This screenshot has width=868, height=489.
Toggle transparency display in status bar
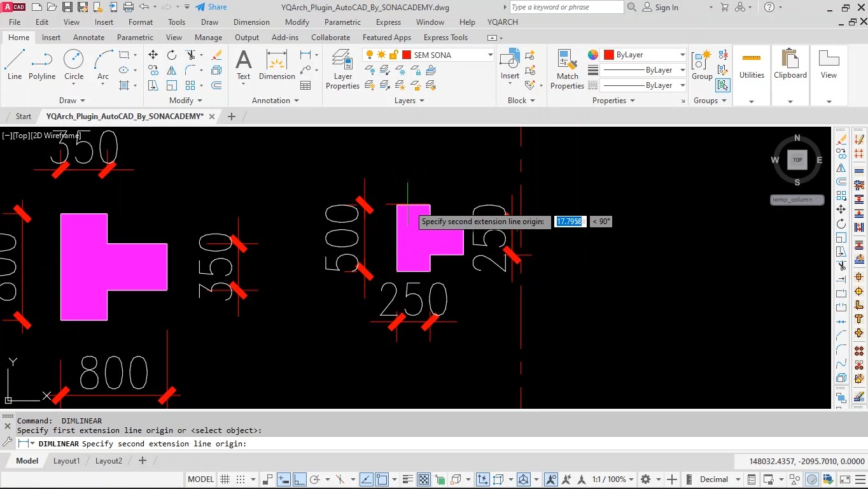point(424,479)
